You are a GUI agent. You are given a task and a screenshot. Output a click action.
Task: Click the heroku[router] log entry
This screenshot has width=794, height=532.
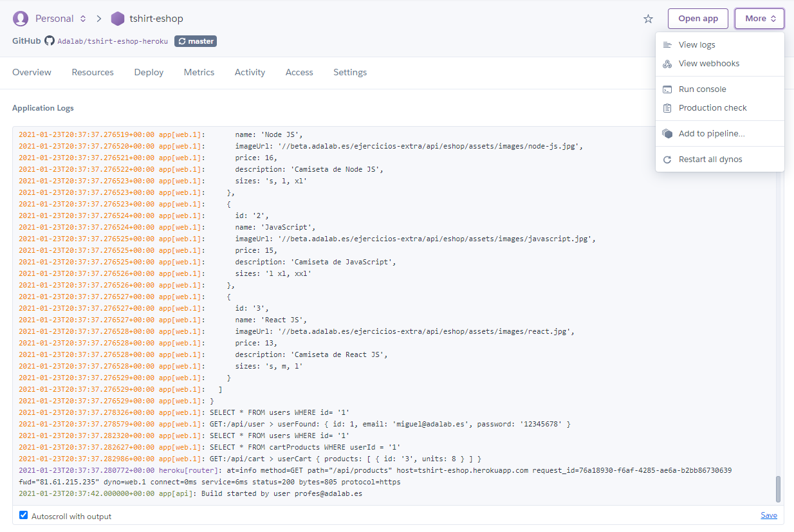tap(375, 477)
